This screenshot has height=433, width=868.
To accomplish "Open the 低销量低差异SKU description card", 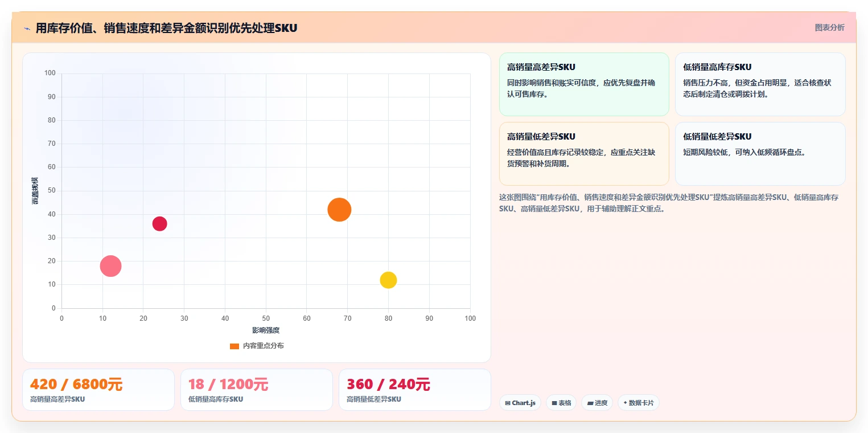I will point(760,154).
